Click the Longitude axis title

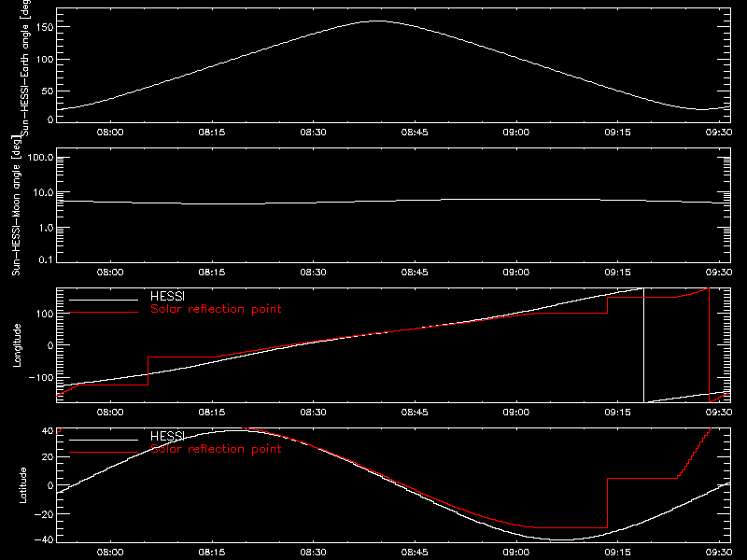coord(17,345)
